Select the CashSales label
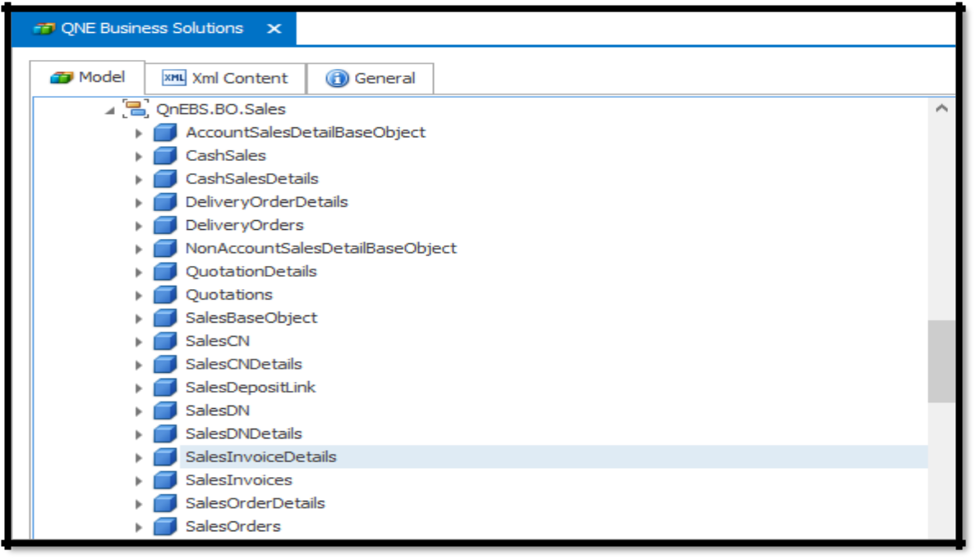The width and height of the screenshot is (976, 560). point(226,155)
